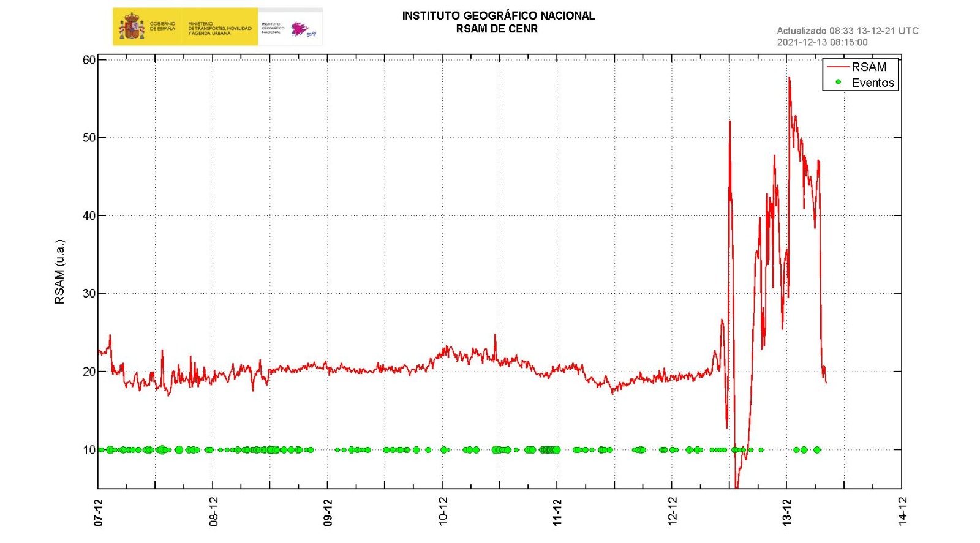Click the 13-12 x-axis date label
The image size is (980, 543).
click(787, 512)
